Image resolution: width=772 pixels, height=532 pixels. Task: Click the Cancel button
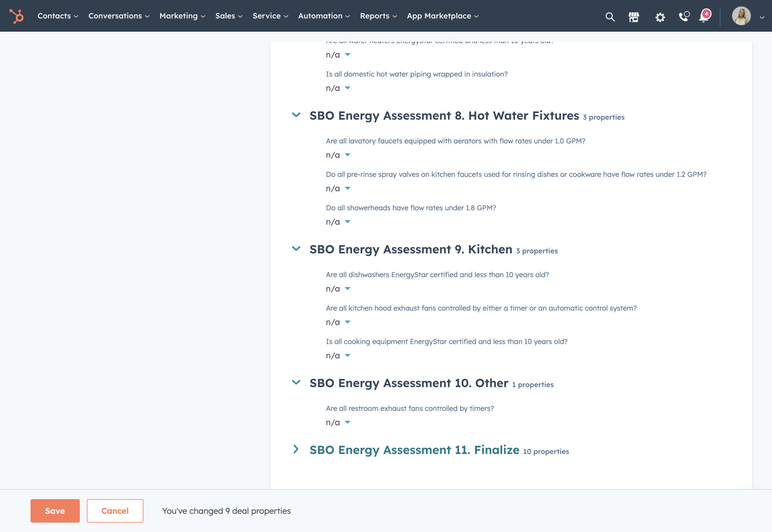tap(115, 511)
